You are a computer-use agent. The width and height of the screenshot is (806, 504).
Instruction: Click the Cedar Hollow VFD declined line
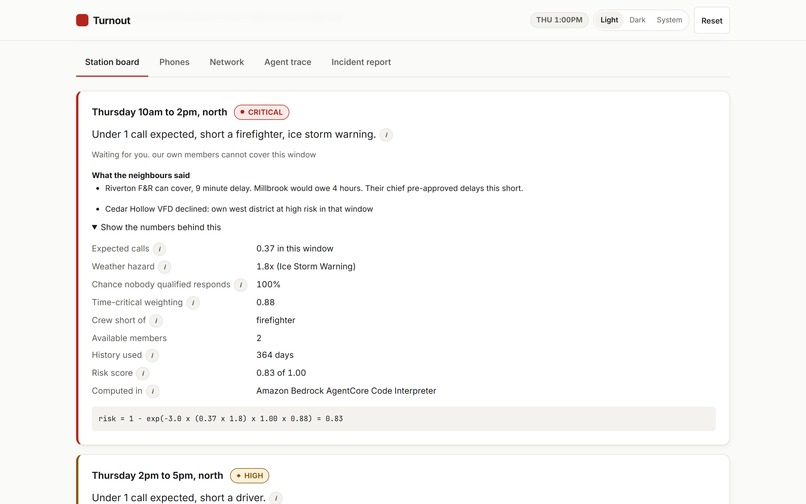(x=239, y=209)
